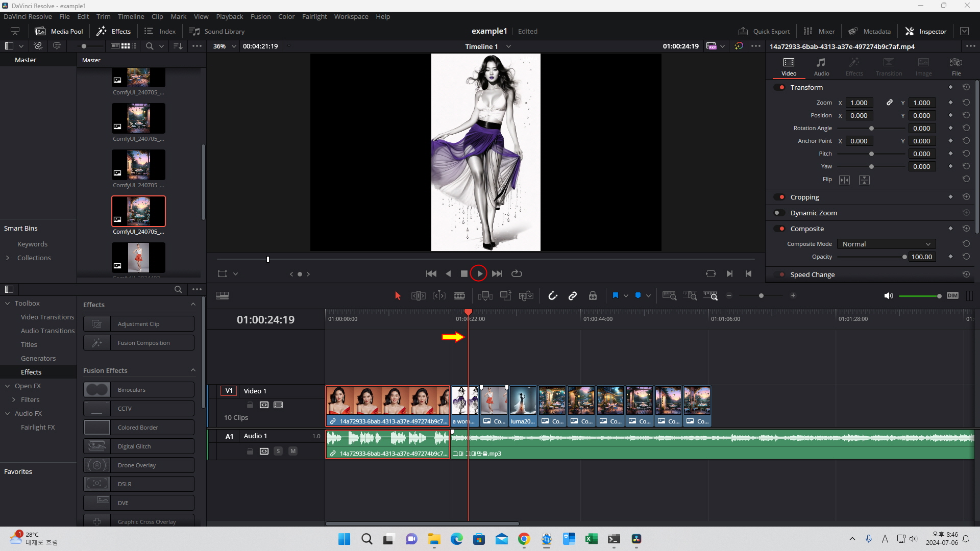Toggle the DIM audio button
The width and height of the screenshot is (980, 551).
(952, 295)
